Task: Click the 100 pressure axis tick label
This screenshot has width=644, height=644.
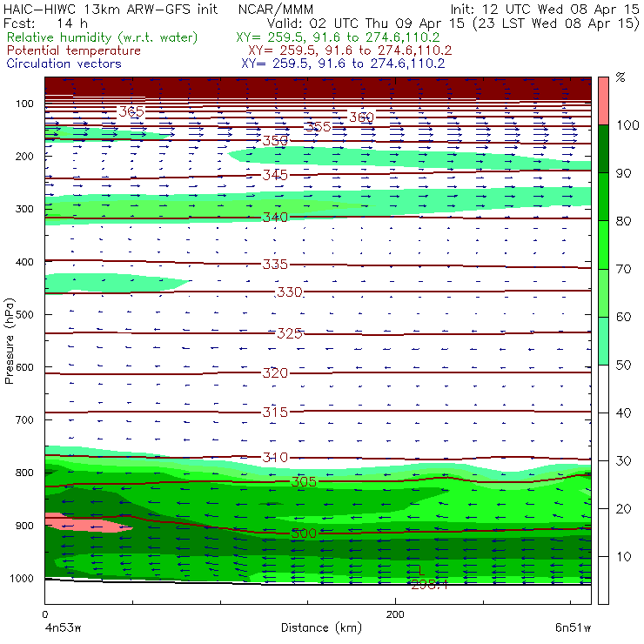Action: (25, 104)
